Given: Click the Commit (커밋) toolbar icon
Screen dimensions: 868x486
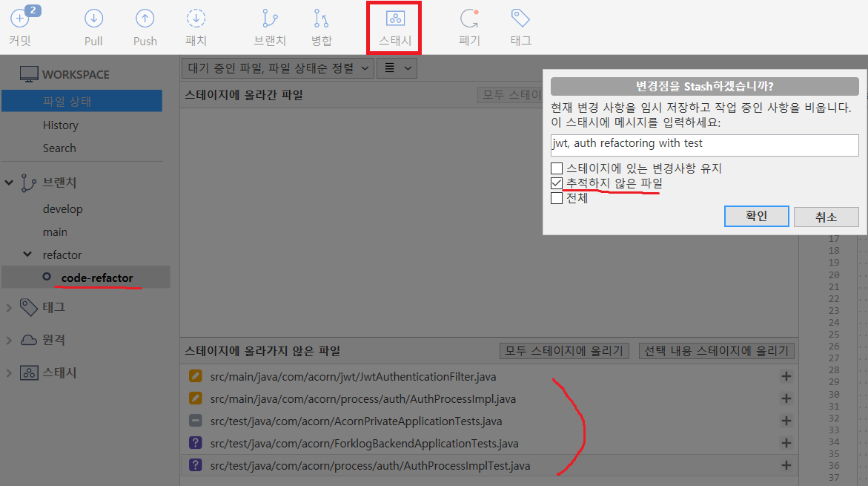Looking at the screenshot, I should tap(20, 19).
